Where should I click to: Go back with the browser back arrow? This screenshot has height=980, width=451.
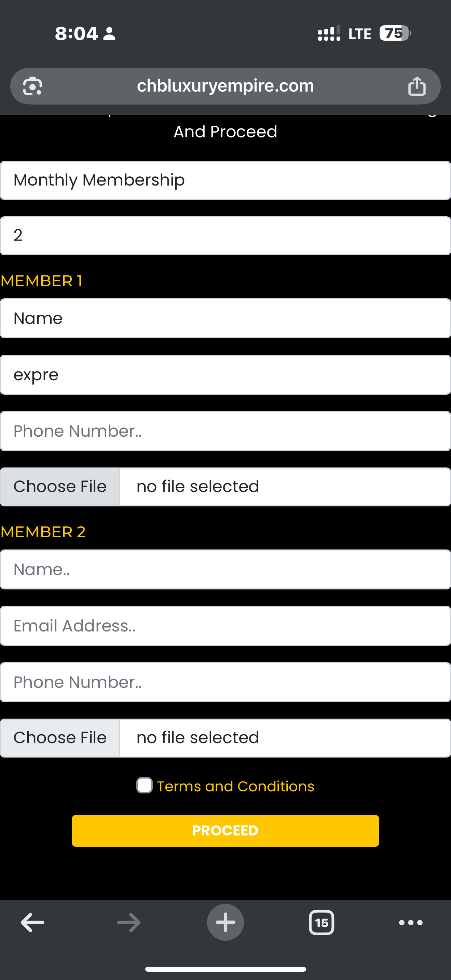32,922
